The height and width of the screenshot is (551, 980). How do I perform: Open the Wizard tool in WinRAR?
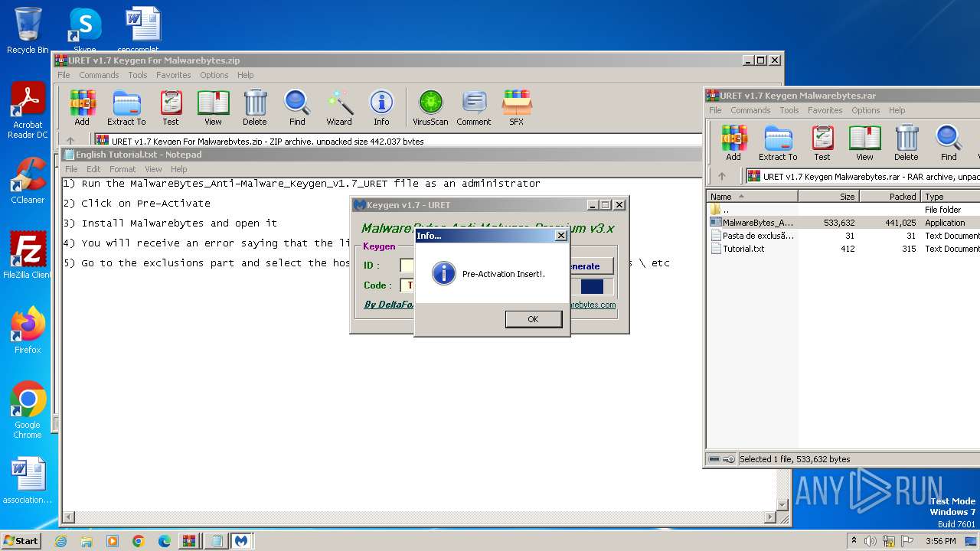pyautogui.click(x=339, y=108)
